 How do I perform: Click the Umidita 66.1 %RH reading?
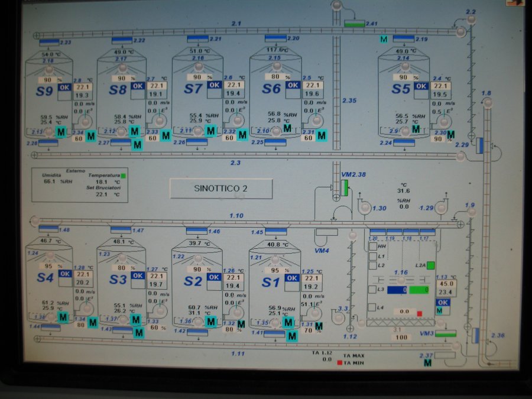58,181
